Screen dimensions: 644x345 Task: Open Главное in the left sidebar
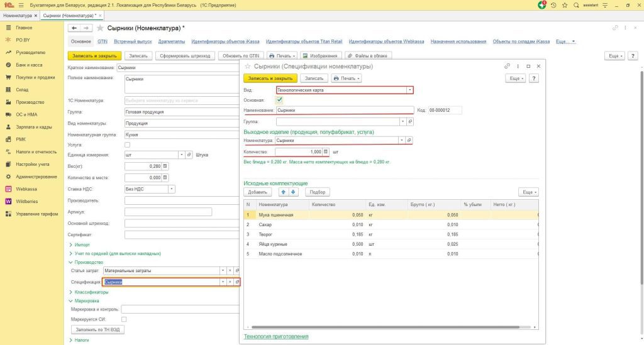(25, 28)
